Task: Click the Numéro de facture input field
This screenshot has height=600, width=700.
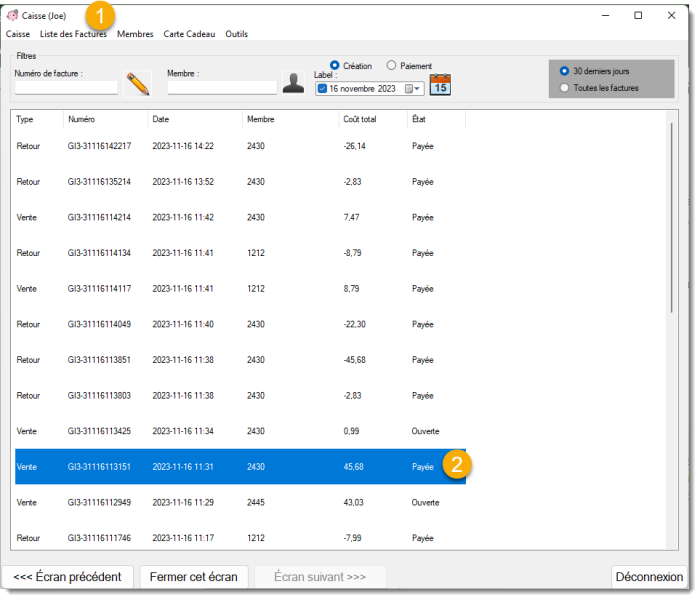Action: (66, 88)
